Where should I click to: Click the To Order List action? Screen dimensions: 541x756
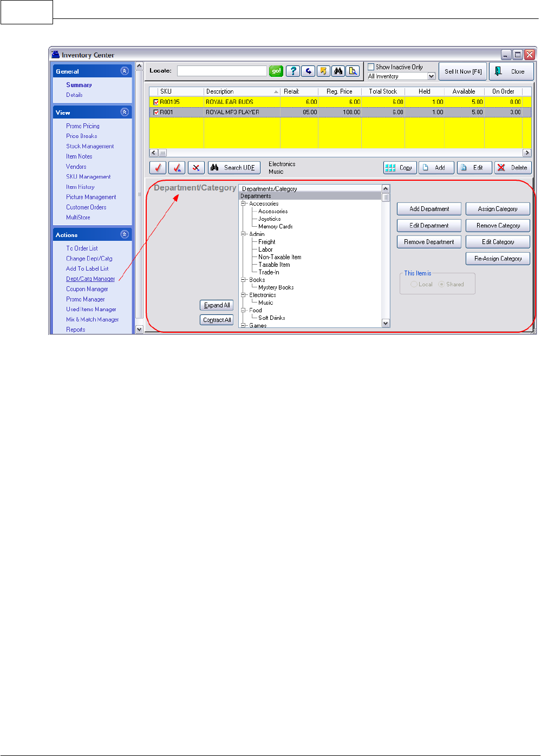tap(82, 248)
